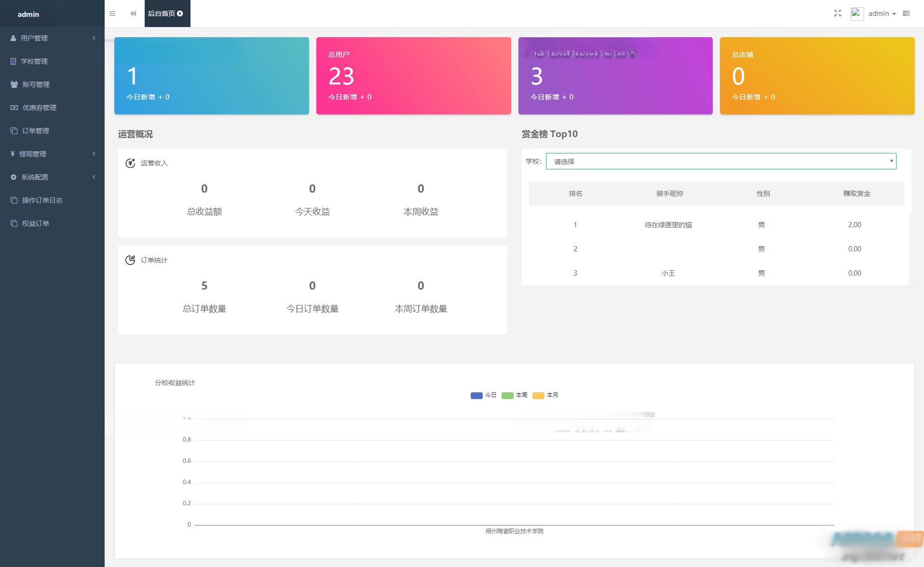
Task: Click the 订单统计 pie chart icon
Action: (x=130, y=260)
